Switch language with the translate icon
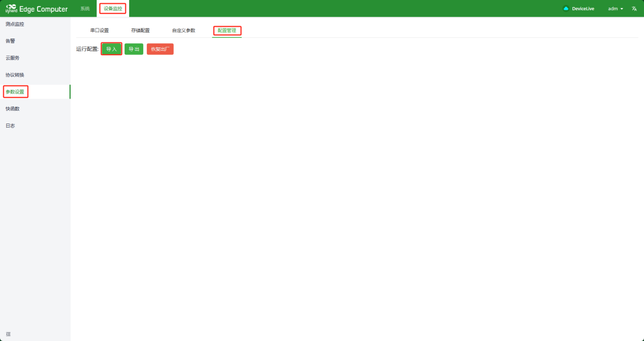 point(634,9)
